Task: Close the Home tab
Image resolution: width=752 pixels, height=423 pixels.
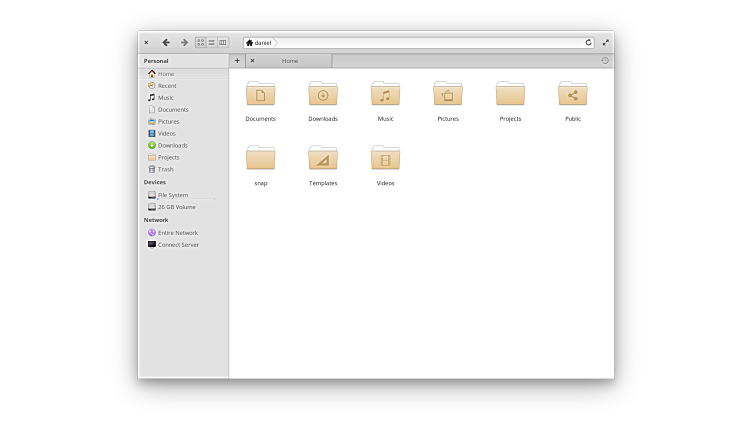Action: [x=252, y=61]
